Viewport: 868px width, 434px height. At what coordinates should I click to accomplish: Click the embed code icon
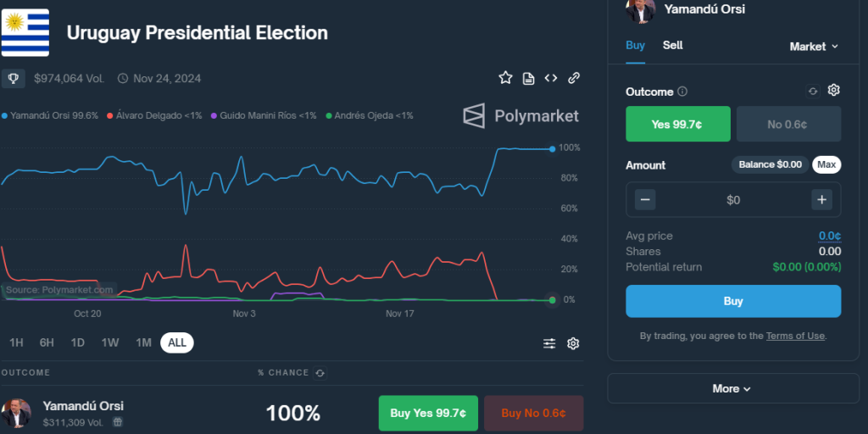pyautogui.click(x=551, y=78)
